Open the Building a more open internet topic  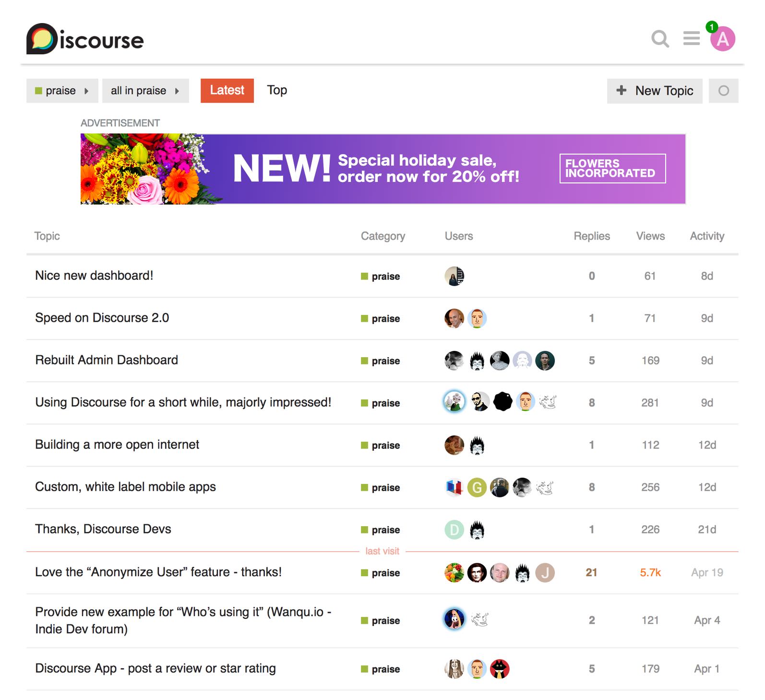pos(117,444)
